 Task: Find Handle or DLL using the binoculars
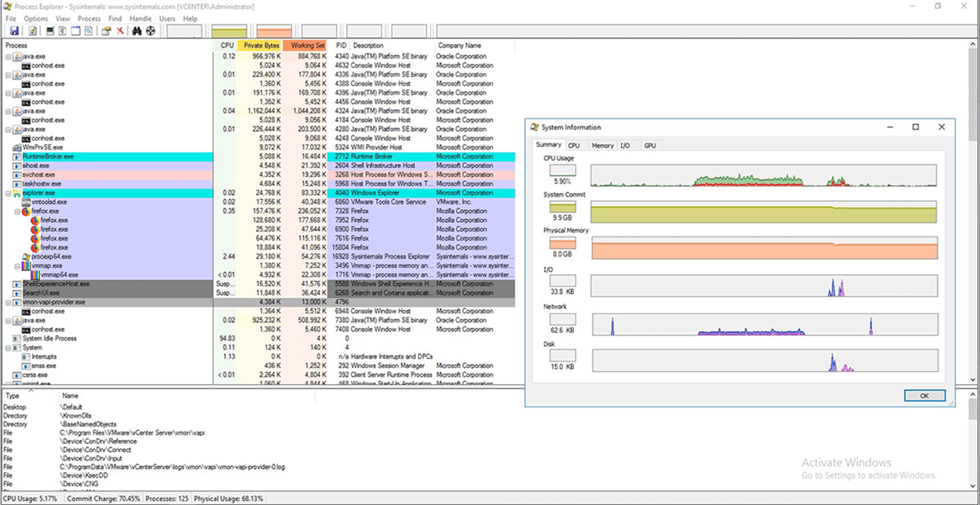coord(137,31)
